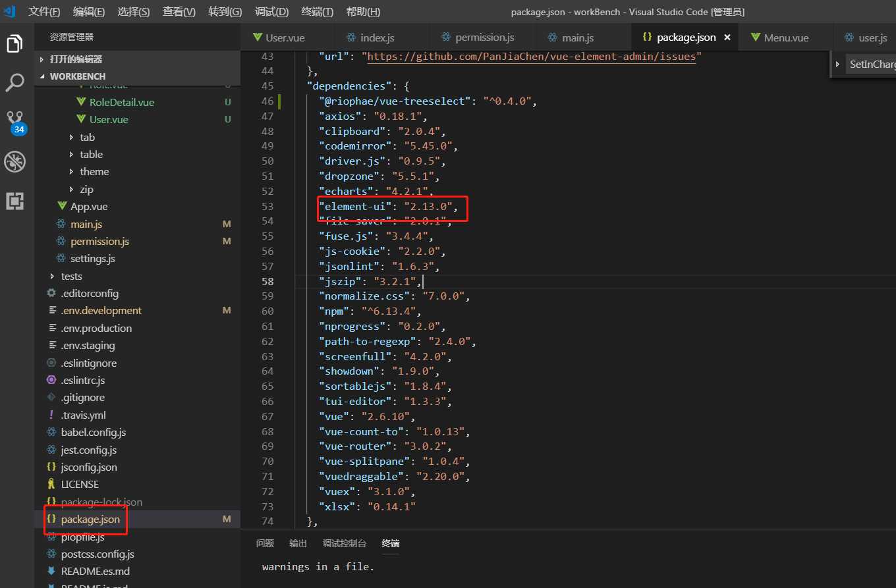
Task: Click the gear icon beside .editorconfig
Action: 51,293
